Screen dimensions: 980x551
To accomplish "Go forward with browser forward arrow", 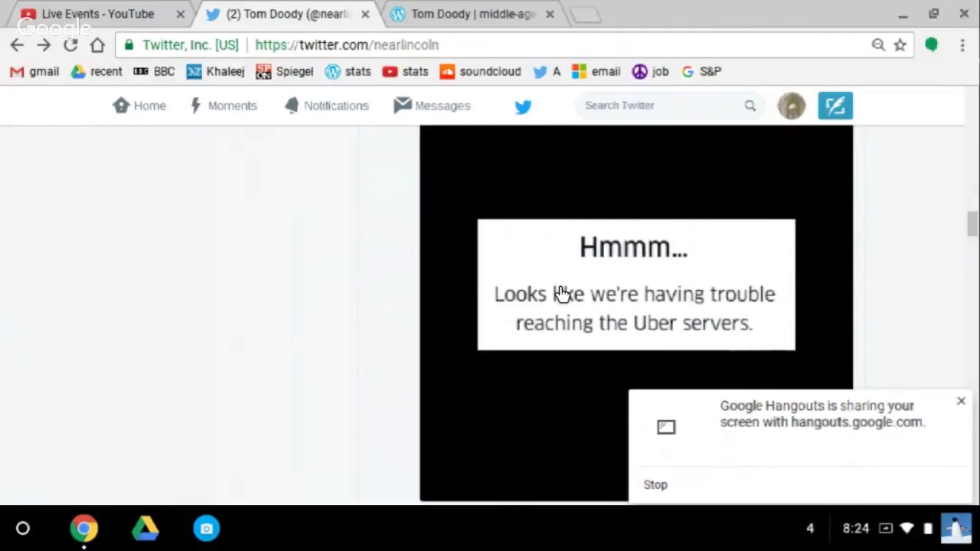I will click(44, 45).
